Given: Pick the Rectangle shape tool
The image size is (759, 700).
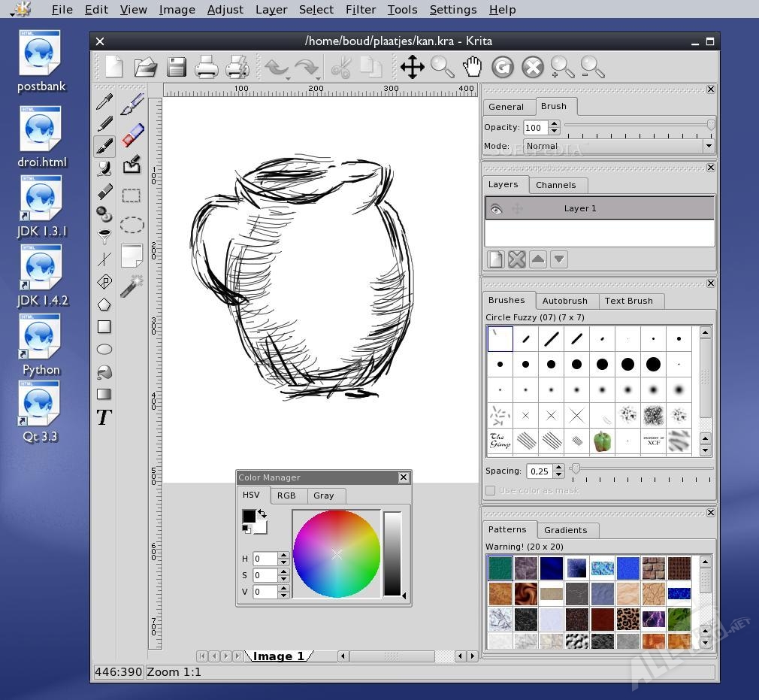Looking at the screenshot, I should point(104,327).
